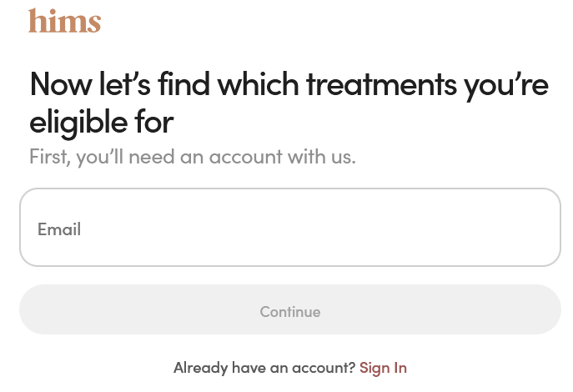Viewport: 573px width, 392px height.
Task: Click the gray Continue pill button
Action: click(289, 311)
